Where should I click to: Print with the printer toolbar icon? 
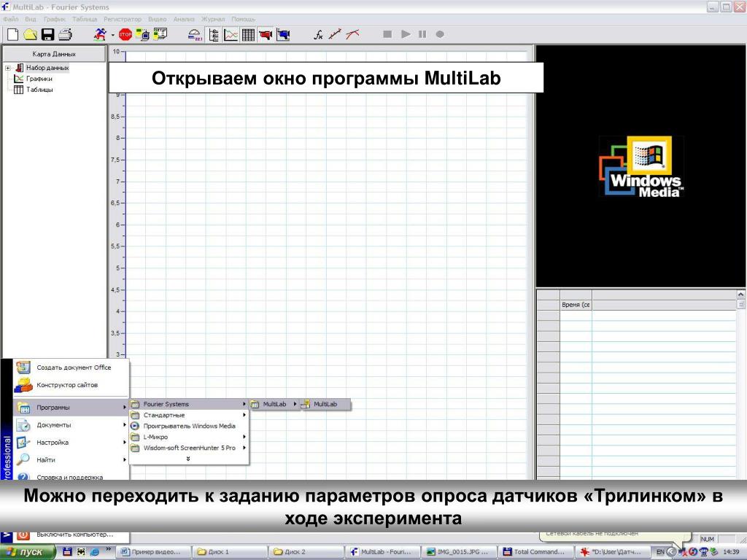pos(65,34)
